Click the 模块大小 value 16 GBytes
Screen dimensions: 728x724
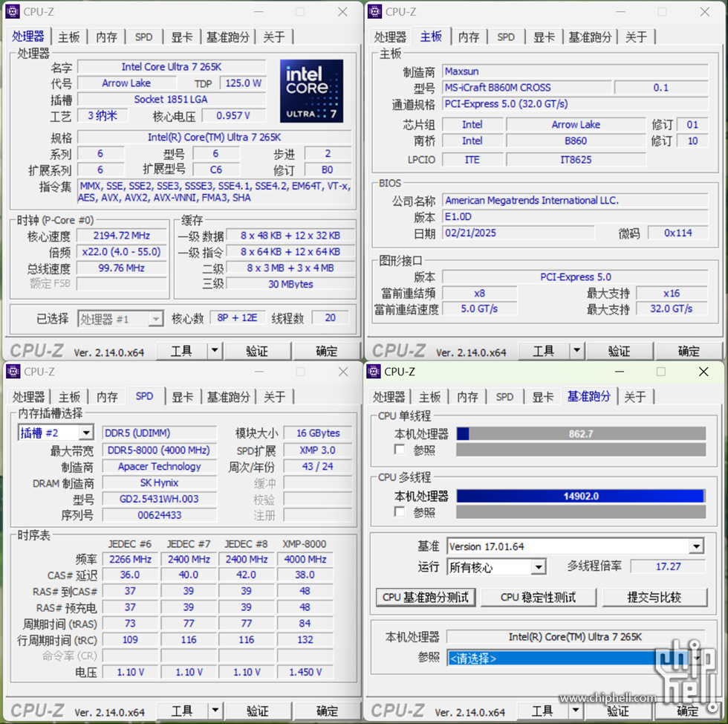pos(318,433)
